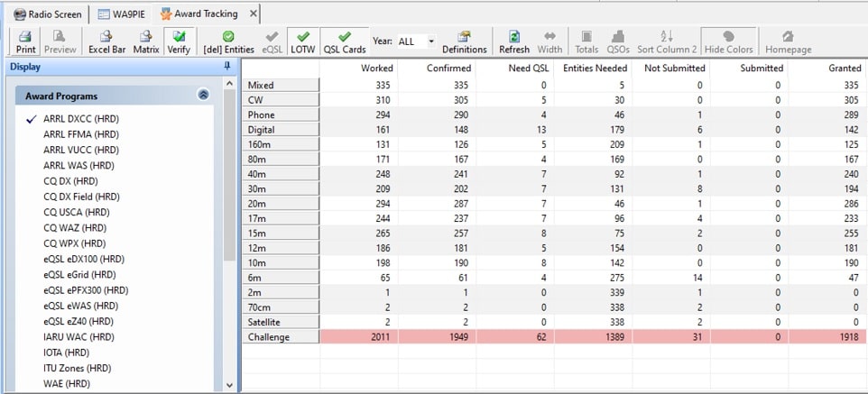Click Challenge Worked value 2011
The width and height of the screenshot is (868, 394).
[359, 336]
